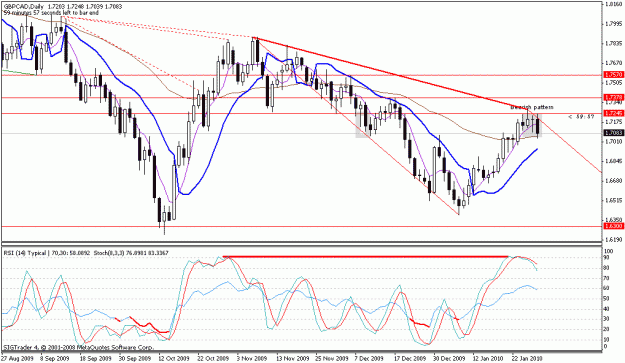Click the 1.7175 price axis label
The height and width of the screenshot is (363, 625).
tap(613, 122)
